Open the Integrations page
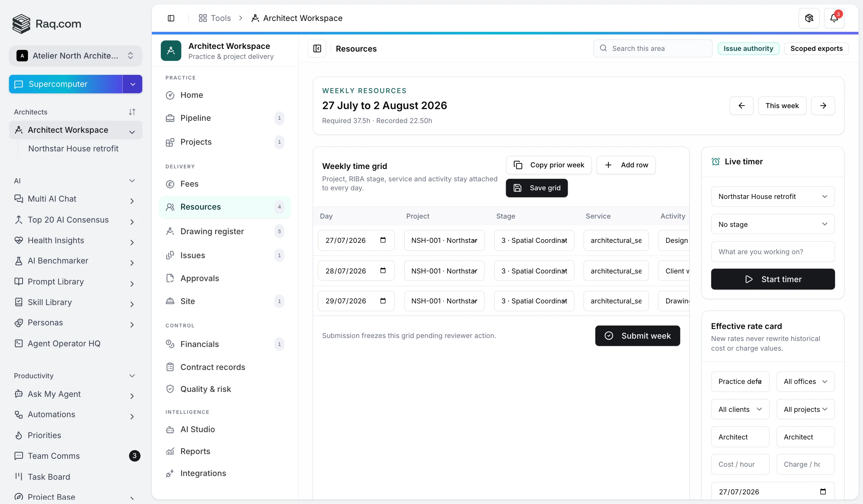863x504 pixels. pyautogui.click(x=225, y=473)
